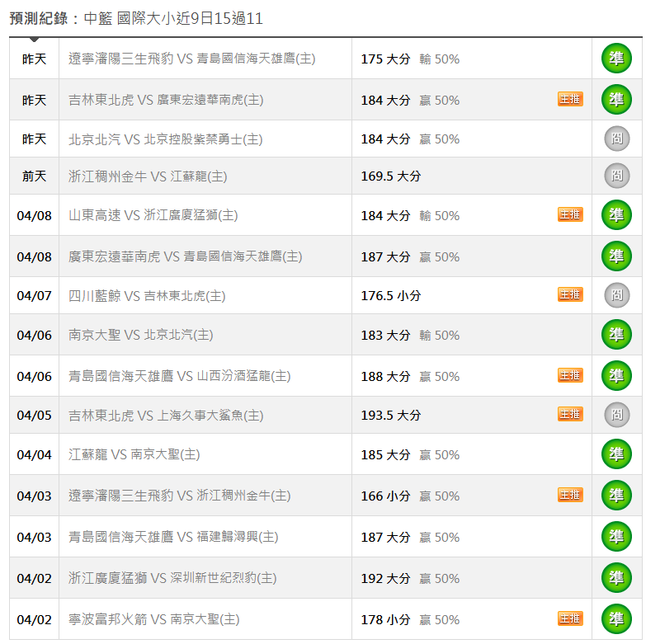Select '184 大分' for 吉林東北虎 VS 廣東宏遠華南虎
This screenshot has height=644, width=646.
[x=385, y=100]
